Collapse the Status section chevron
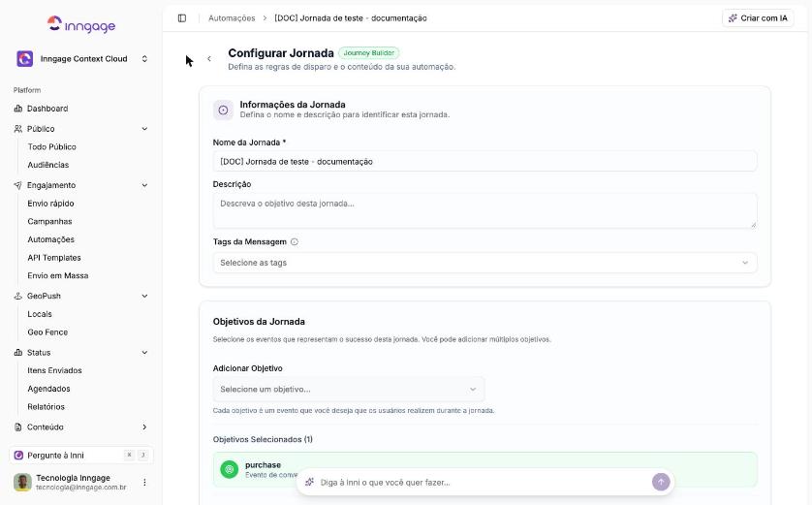812x505 pixels. [144, 352]
